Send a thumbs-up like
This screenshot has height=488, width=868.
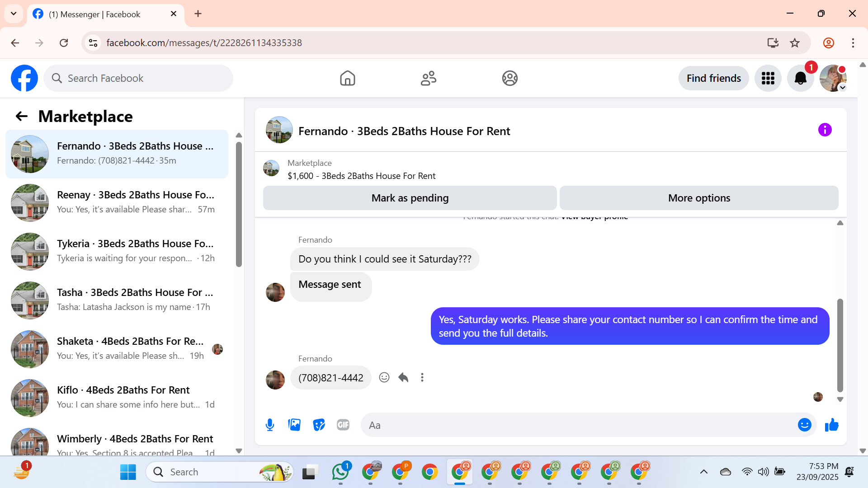coord(832,425)
